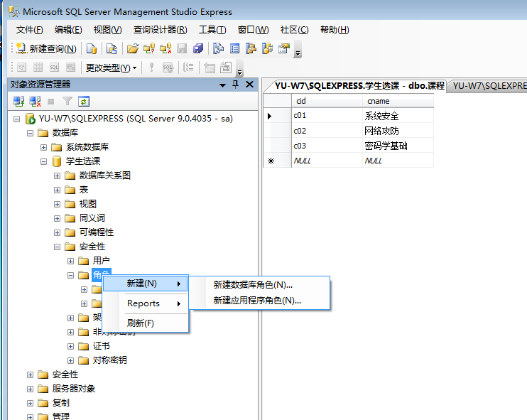
Task: Click the toolbar icon with red question mark
Action: (x=149, y=49)
